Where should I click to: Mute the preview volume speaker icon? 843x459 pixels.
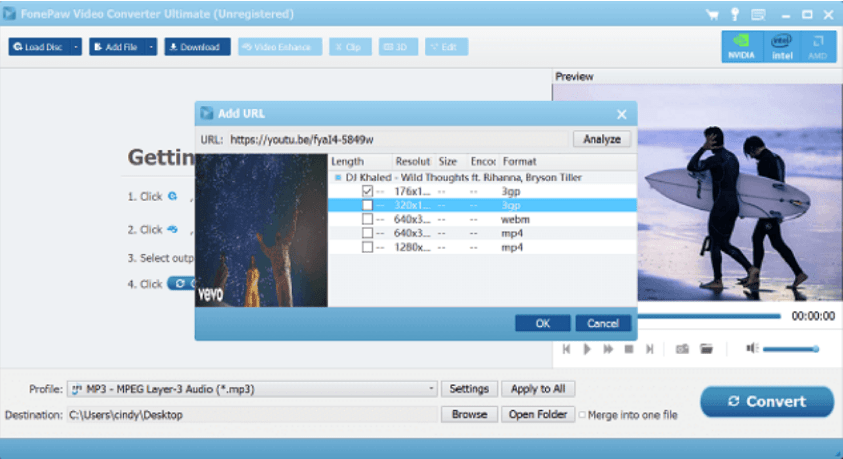point(752,348)
